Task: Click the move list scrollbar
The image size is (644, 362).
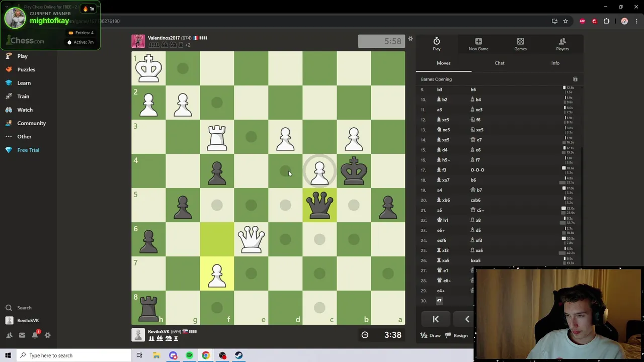Action: (x=582, y=205)
